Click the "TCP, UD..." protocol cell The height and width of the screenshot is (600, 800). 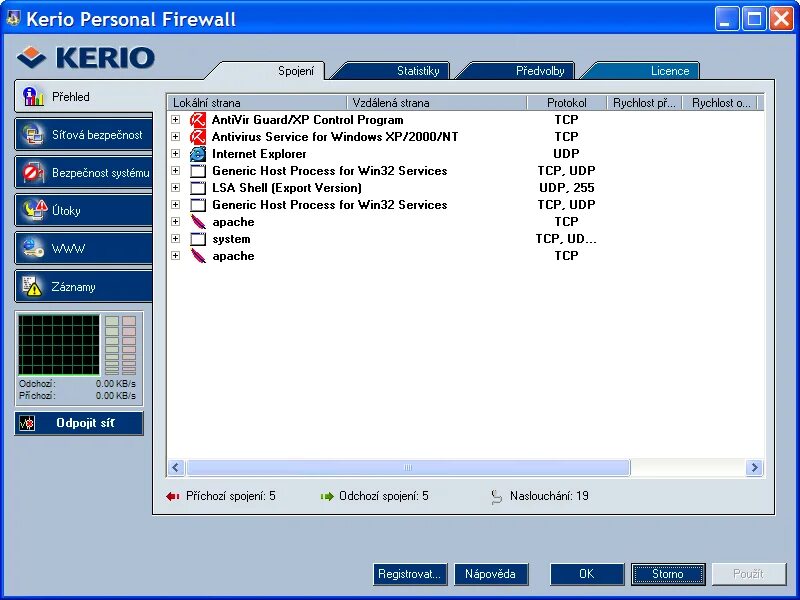(x=566, y=239)
